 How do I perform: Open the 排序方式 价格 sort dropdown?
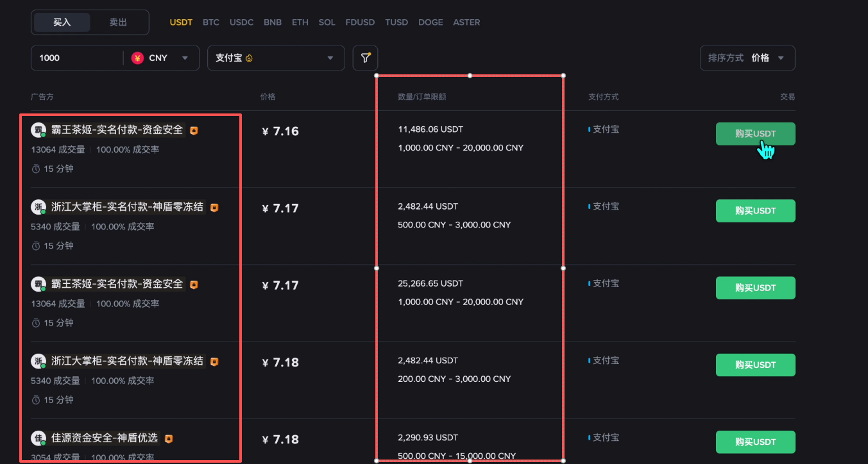click(747, 58)
